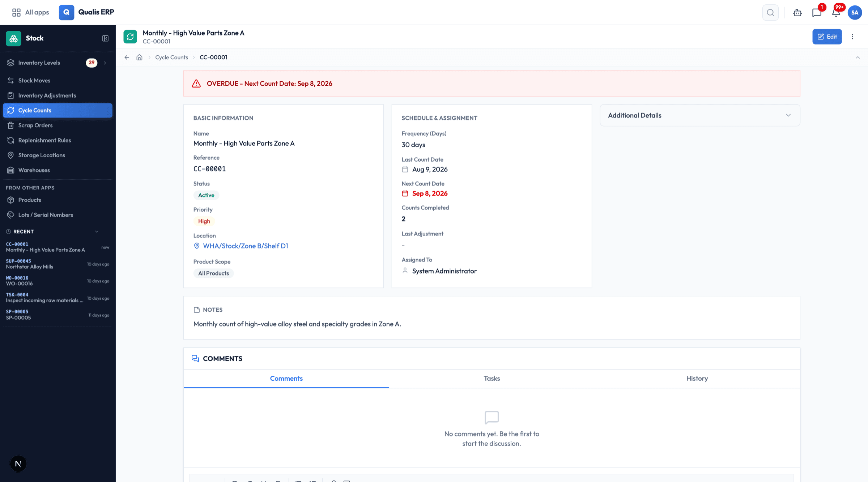Collapse the Recent section chevron

click(x=97, y=231)
